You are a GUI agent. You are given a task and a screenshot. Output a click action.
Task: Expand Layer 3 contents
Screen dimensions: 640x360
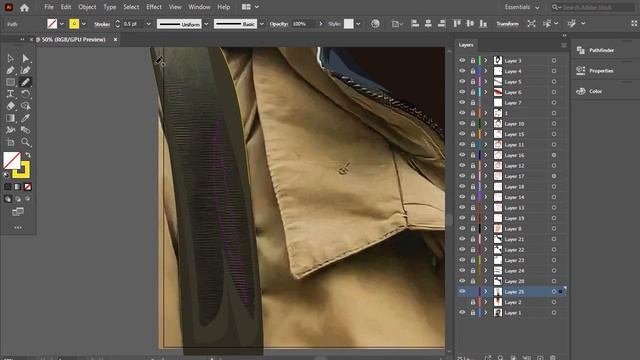[486, 60]
